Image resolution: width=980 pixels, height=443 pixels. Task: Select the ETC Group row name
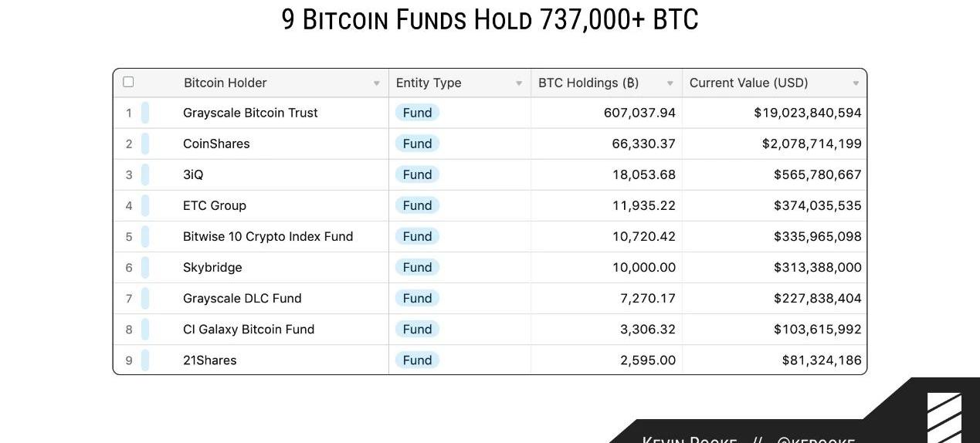215,205
